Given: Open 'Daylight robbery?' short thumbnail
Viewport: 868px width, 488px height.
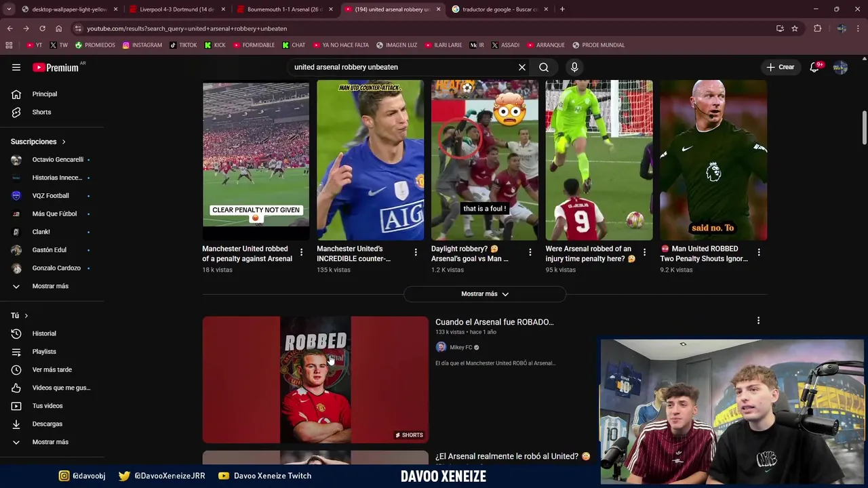Looking at the screenshot, I should click(x=485, y=160).
